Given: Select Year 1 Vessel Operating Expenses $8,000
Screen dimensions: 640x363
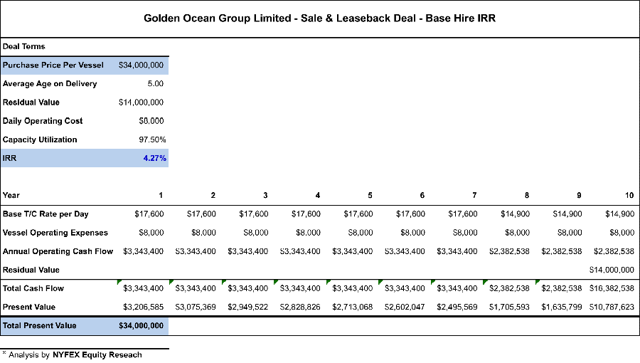Looking at the screenshot, I should 151,233.
